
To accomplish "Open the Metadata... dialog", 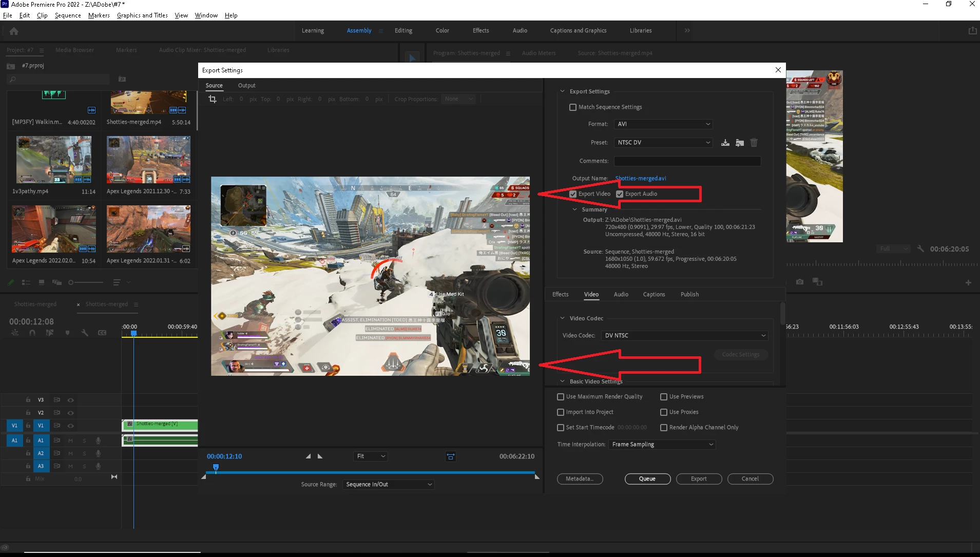I will 580,479.
